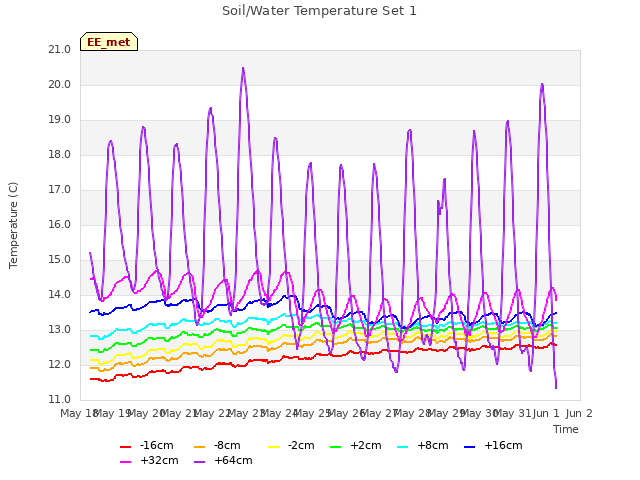Image resolution: width=640 pixels, height=480 pixels.
Task: Click the May 18 x-axis date label
Action: (79, 413)
